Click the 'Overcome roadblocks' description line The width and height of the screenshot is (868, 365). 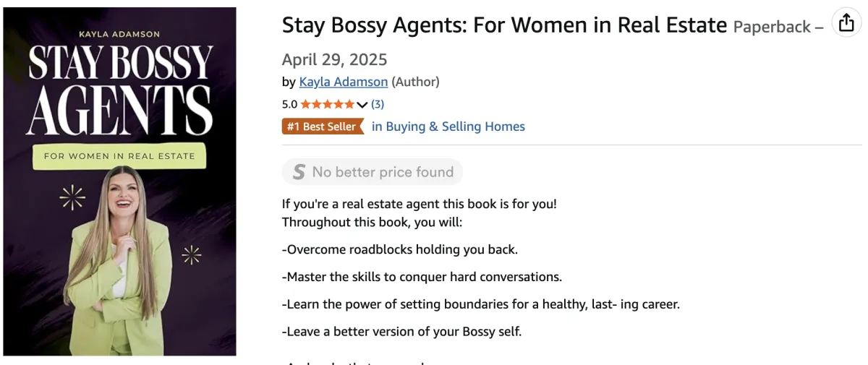click(400, 249)
